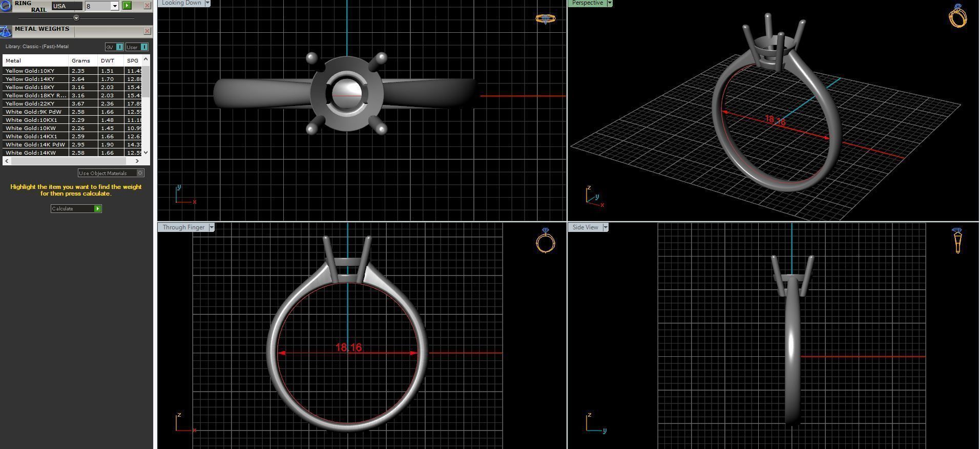
Task: Click the 2.36 DWT value cell
Action: point(111,103)
